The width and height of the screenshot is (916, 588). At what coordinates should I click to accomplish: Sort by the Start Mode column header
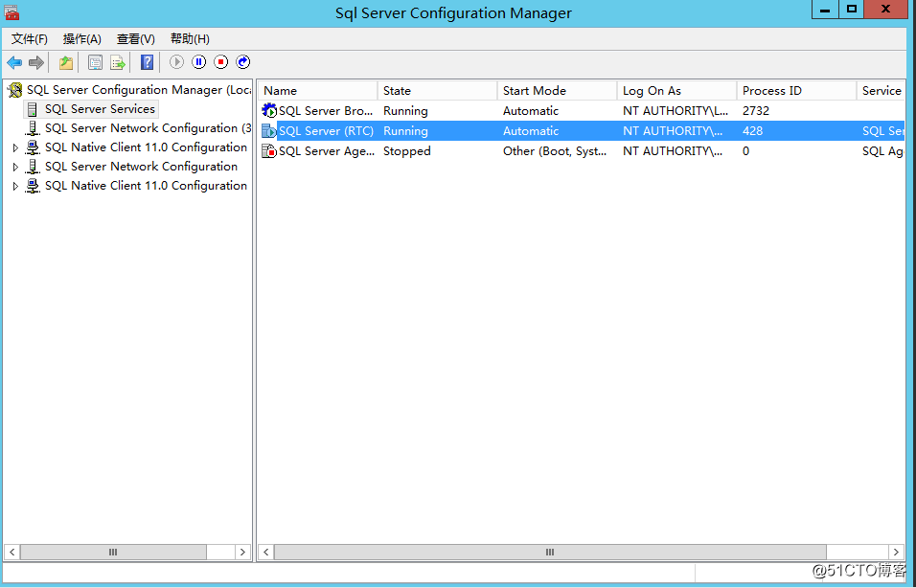558,91
